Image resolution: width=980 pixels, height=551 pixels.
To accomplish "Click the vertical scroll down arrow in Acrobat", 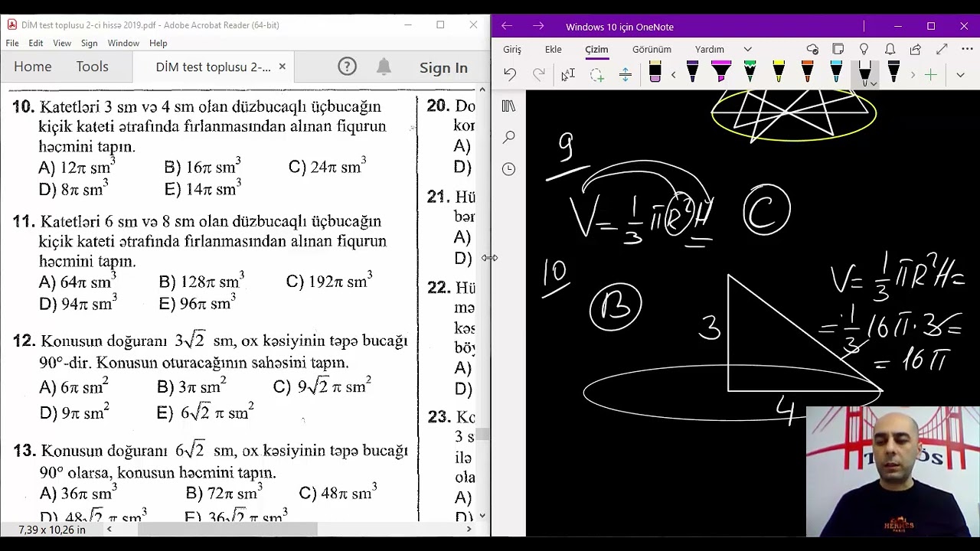I will tap(482, 516).
